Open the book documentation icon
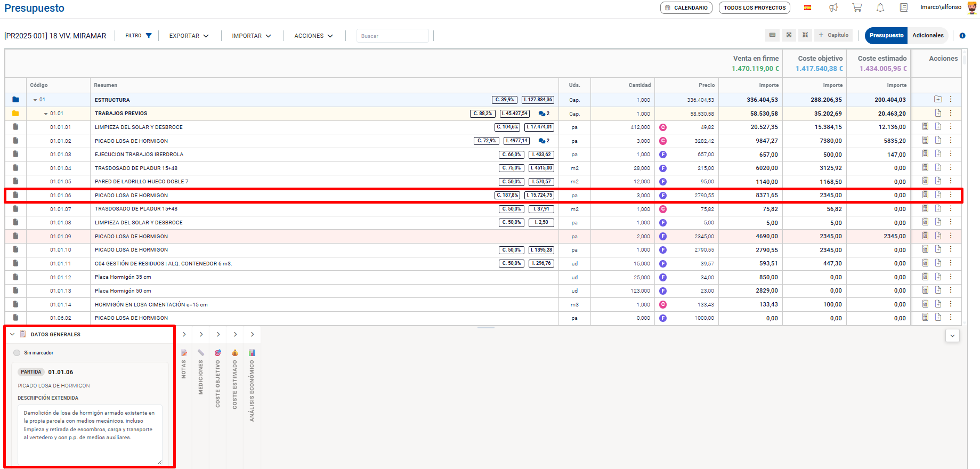Viewport: 980px width, 469px height. (904, 7)
